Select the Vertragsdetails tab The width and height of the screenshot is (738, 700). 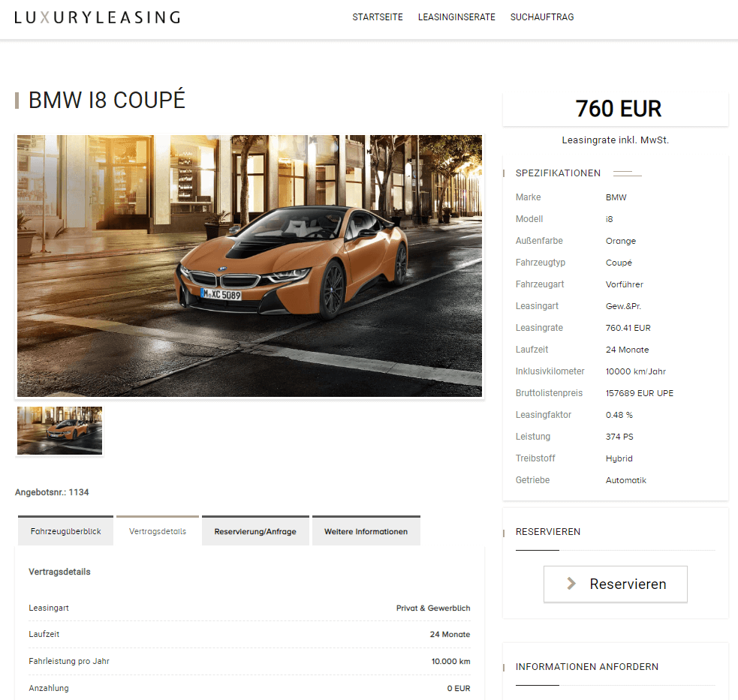[x=158, y=530]
